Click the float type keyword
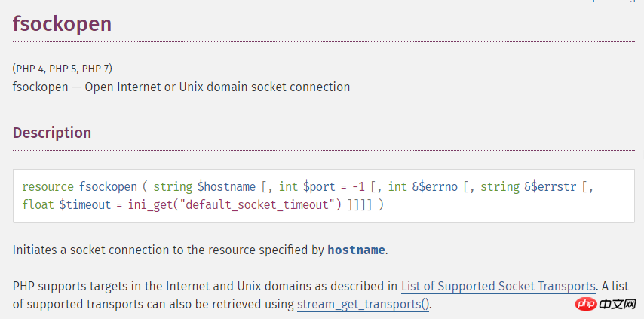Viewport: 644px width, 319px height. [37, 204]
